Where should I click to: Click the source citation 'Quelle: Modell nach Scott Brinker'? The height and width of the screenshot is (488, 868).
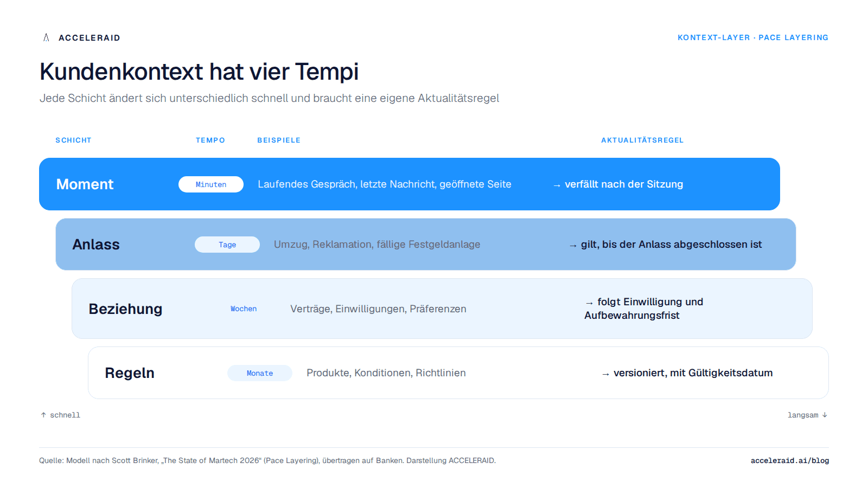pyautogui.click(x=267, y=460)
